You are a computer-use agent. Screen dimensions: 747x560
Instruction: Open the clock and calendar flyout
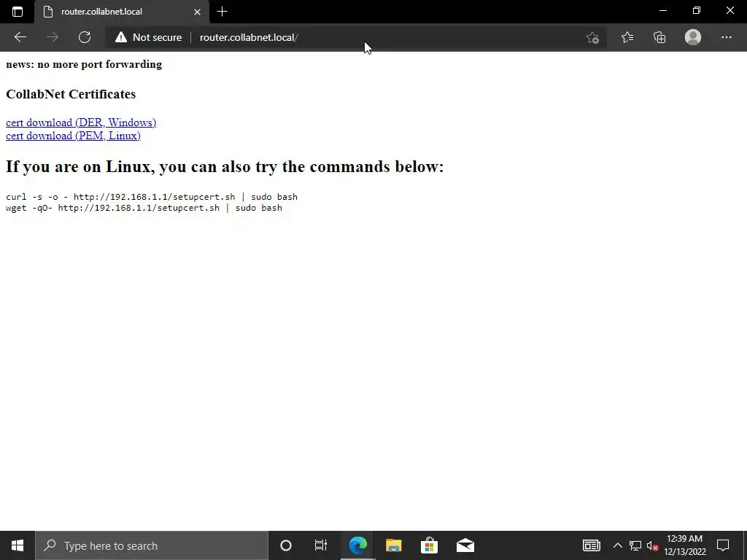tap(684, 545)
